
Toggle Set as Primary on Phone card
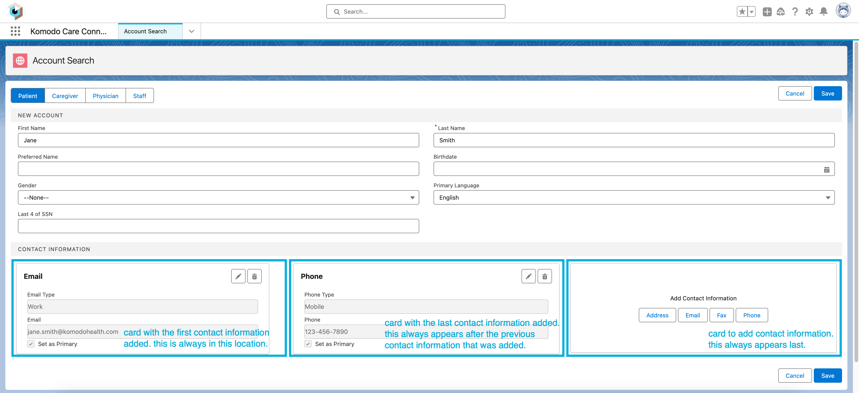pyautogui.click(x=308, y=344)
